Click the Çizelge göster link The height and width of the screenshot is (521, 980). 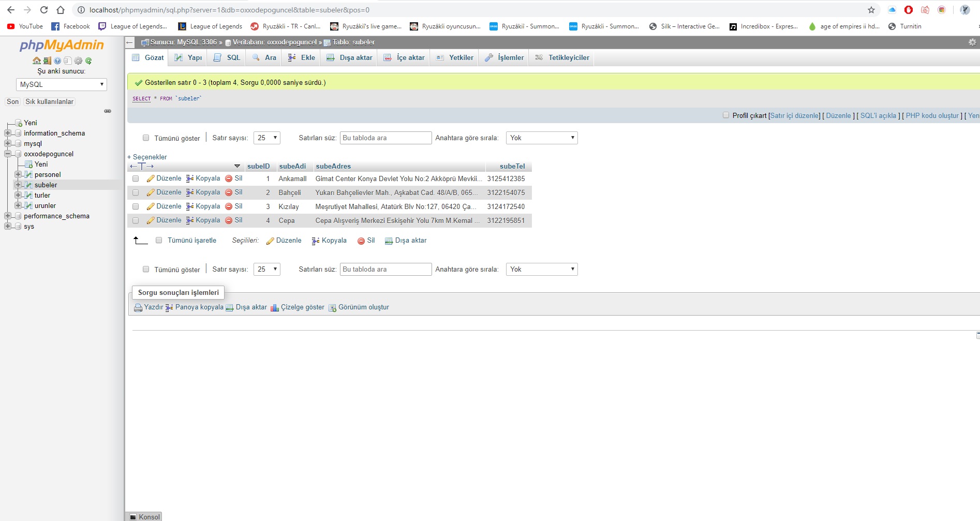click(302, 307)
